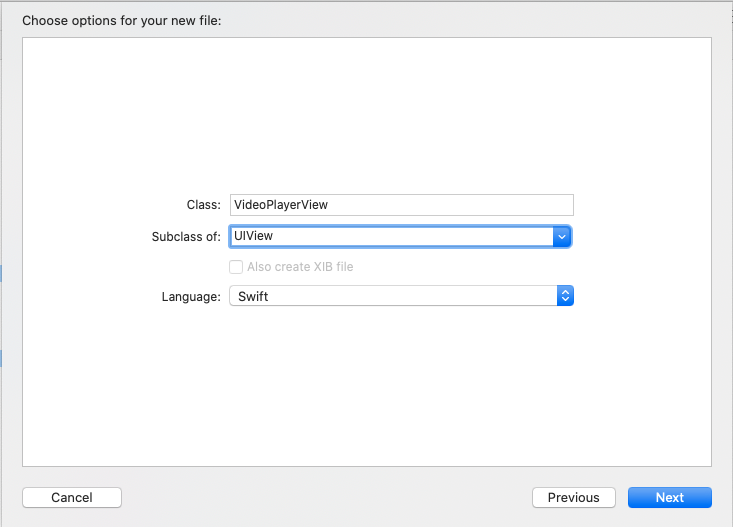This screenshot has width=733, height=527.
Task: Click the Class: field label
Action: click(x=203, y=205)
